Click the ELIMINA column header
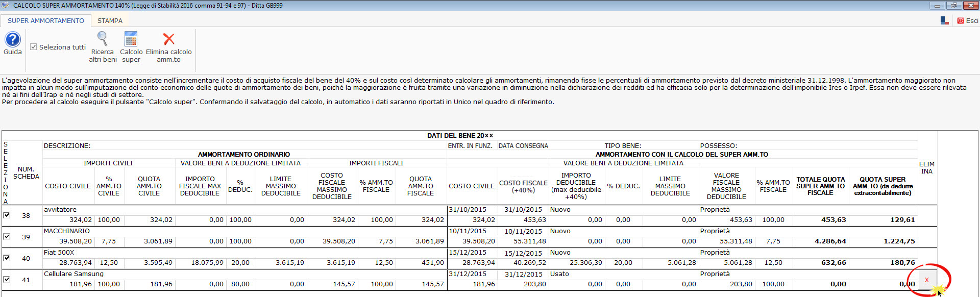The image size is (980, 297). point(927,168)
